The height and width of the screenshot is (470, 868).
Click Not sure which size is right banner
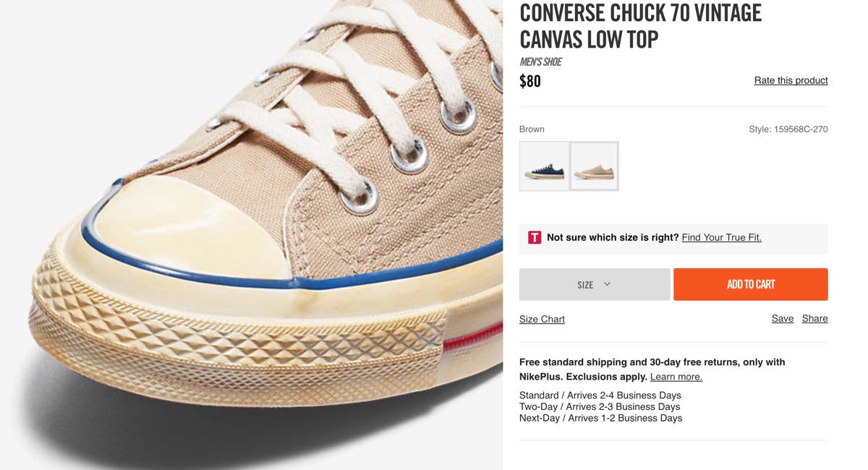point(673,238)
